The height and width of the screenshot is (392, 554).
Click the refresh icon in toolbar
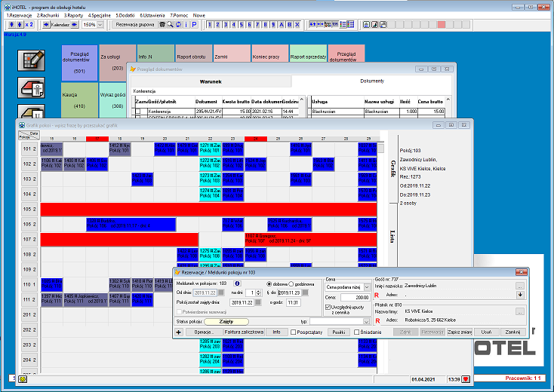coord(178,24)
